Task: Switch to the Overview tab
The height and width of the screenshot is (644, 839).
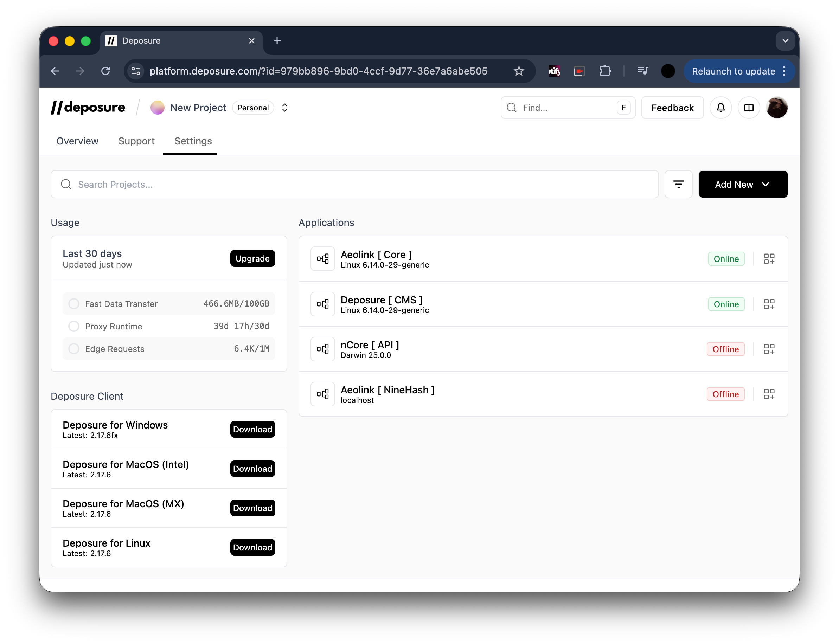Action: [x=77, y=141]
